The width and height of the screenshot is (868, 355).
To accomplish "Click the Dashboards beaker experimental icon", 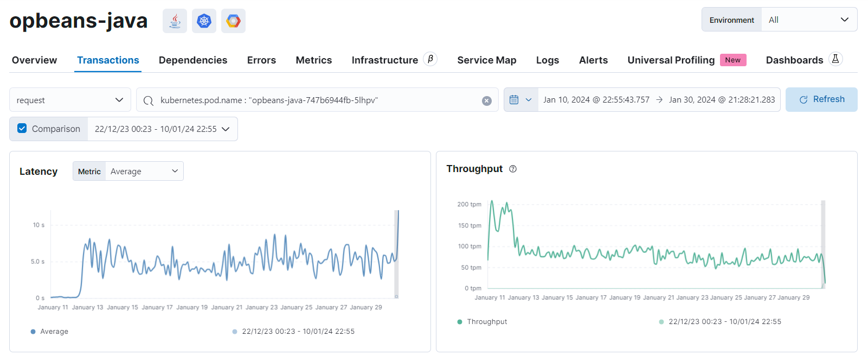I will pyautogui.click(x=835, y=59).
